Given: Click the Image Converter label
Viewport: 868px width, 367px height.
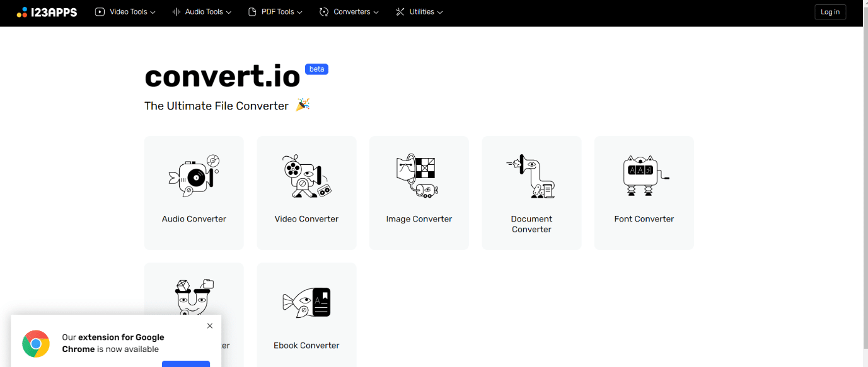Looking at the screenshot, I should [419, 219].
